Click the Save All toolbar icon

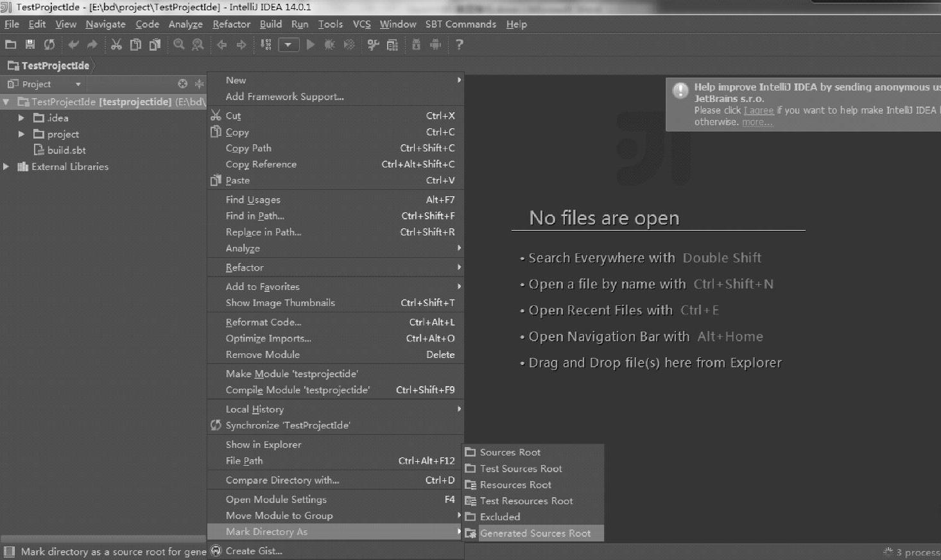(30, 44)
